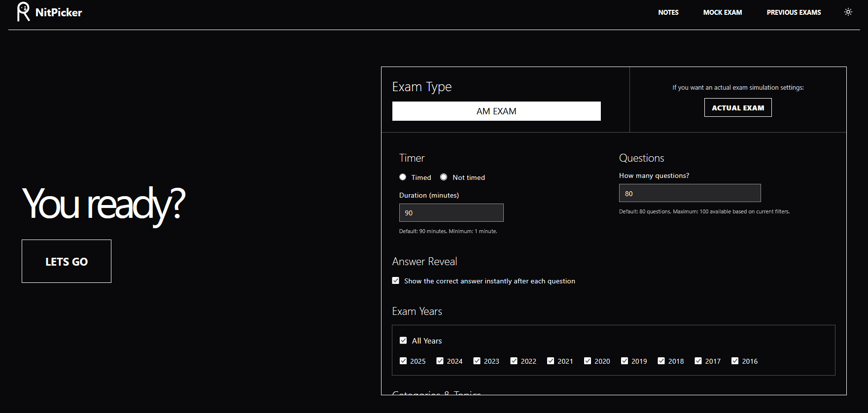Image resolution: width=868 pixels, height=413 pixels.
Task: Click the 'Questions' section heading
Action: point(642,158)
